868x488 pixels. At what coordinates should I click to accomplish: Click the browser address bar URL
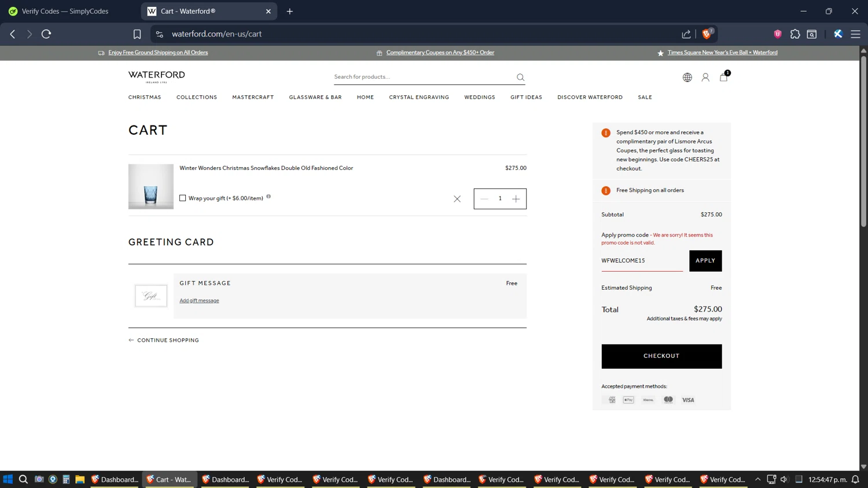coord(217,34)
